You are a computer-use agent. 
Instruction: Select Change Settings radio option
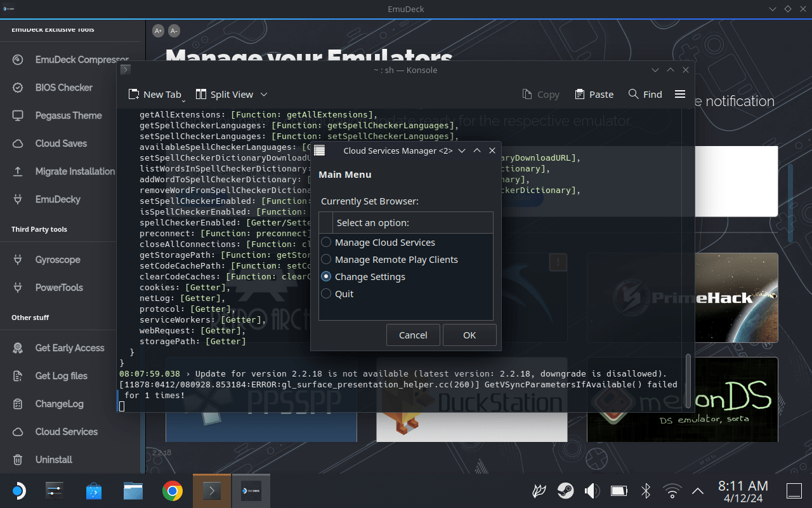(363, 277)
